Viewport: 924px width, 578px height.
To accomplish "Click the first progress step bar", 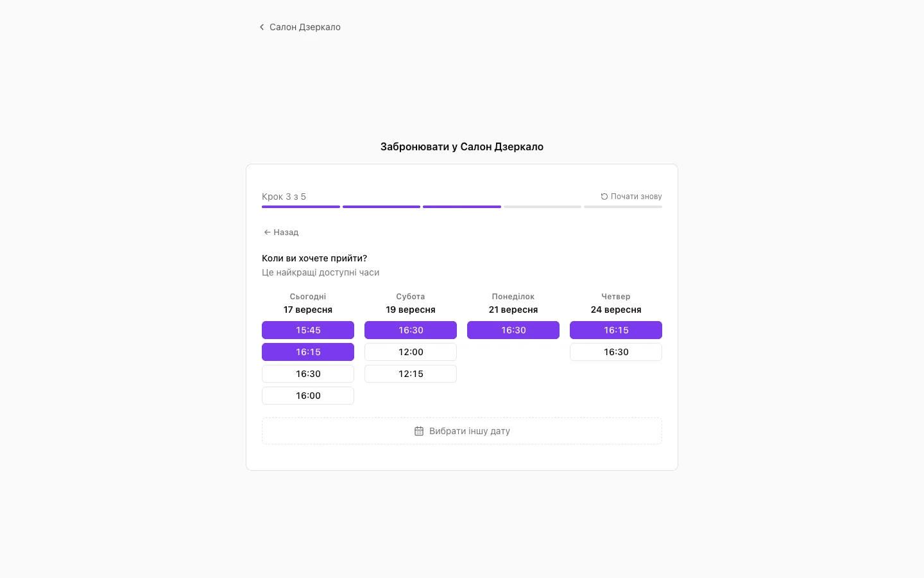I will coord(301,207).
